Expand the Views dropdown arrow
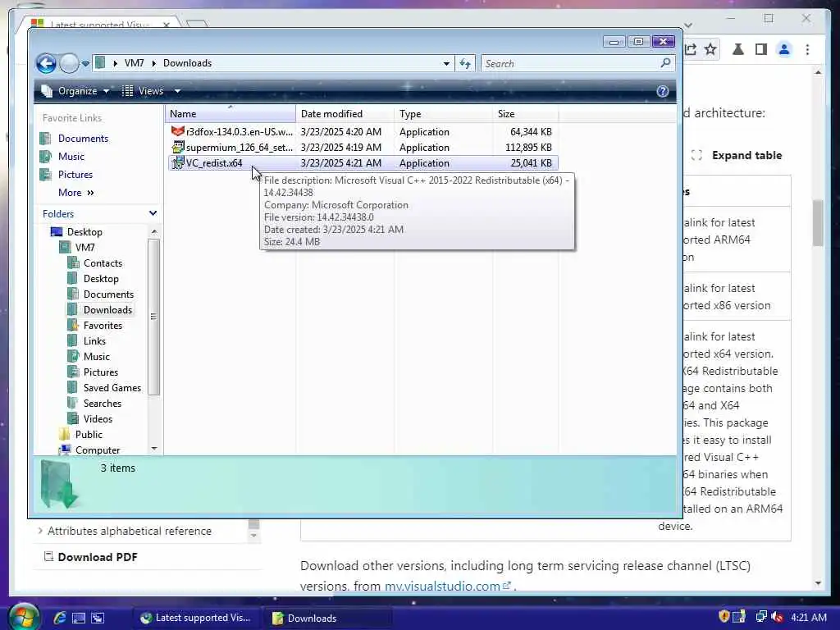Viewport: 840px width, 630px height. tap(177, 91)
